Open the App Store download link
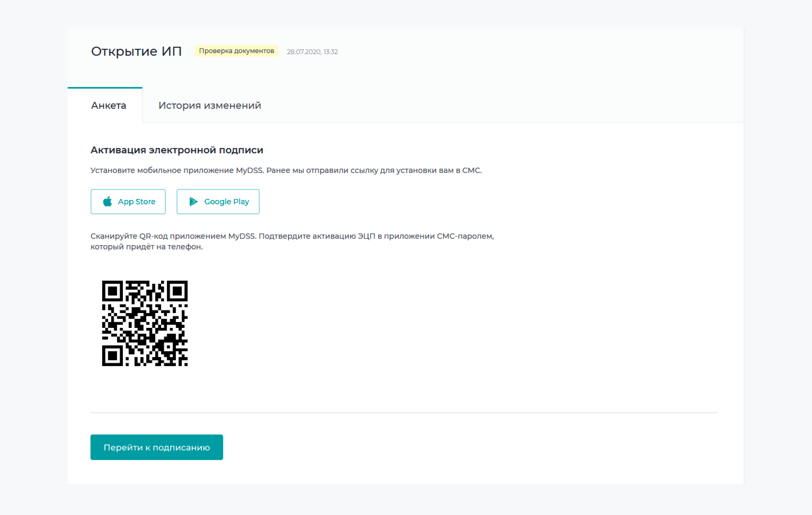This screenshot has height=515, width=812. point(128,202)
